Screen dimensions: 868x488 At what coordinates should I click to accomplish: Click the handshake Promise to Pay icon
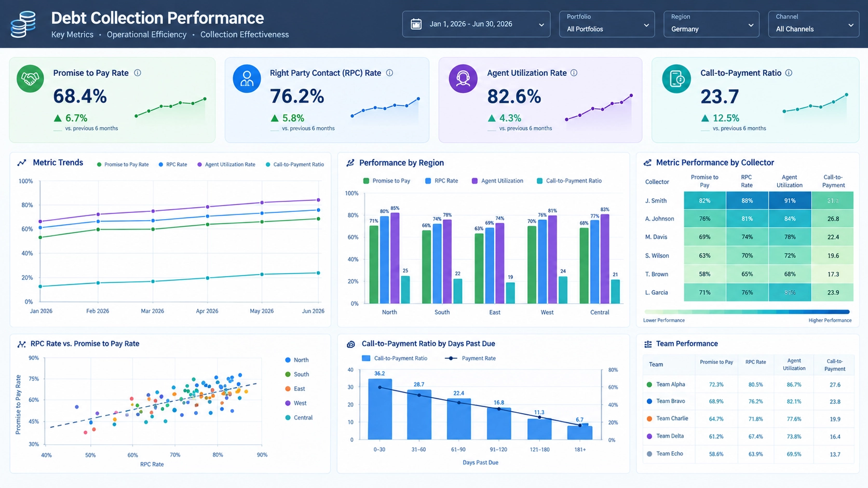coord(30,78)
